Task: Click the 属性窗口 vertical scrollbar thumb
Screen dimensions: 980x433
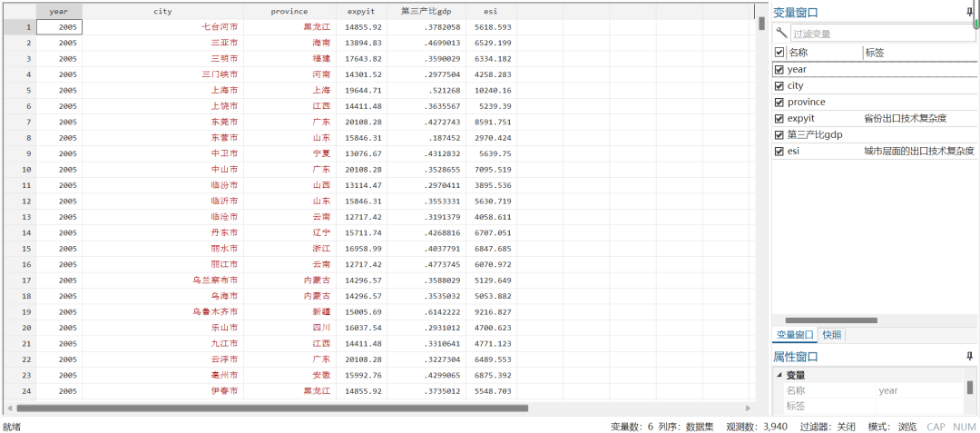Action: 969,388
